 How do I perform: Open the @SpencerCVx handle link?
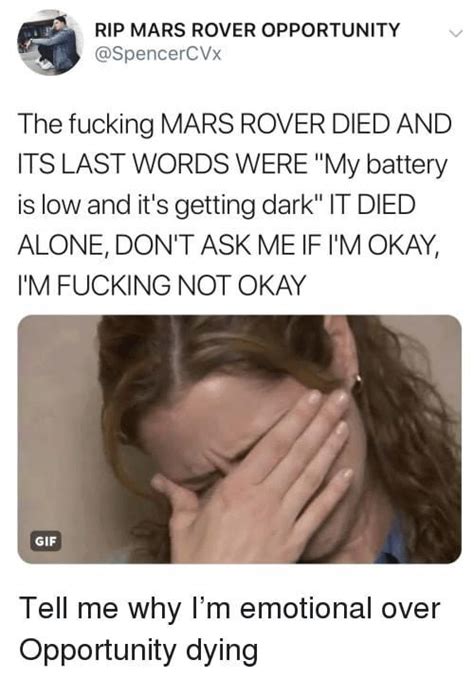point(158,54)
